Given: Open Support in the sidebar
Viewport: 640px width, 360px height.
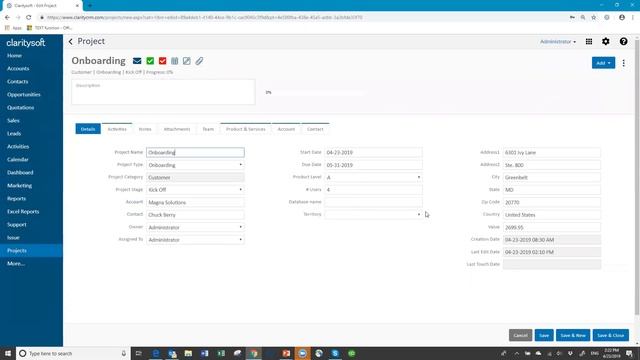Looking at the screenshot, I should click(x=16, y=224).
